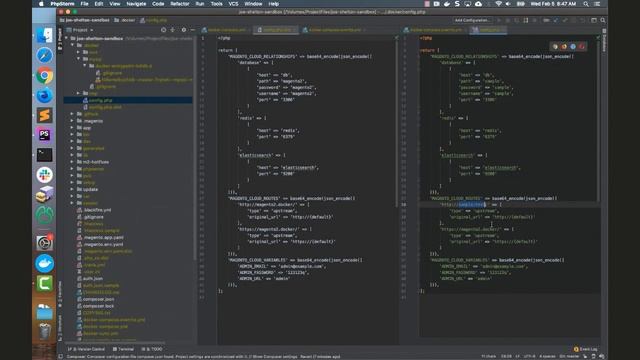Open Finder from the dock

[44, 36]
